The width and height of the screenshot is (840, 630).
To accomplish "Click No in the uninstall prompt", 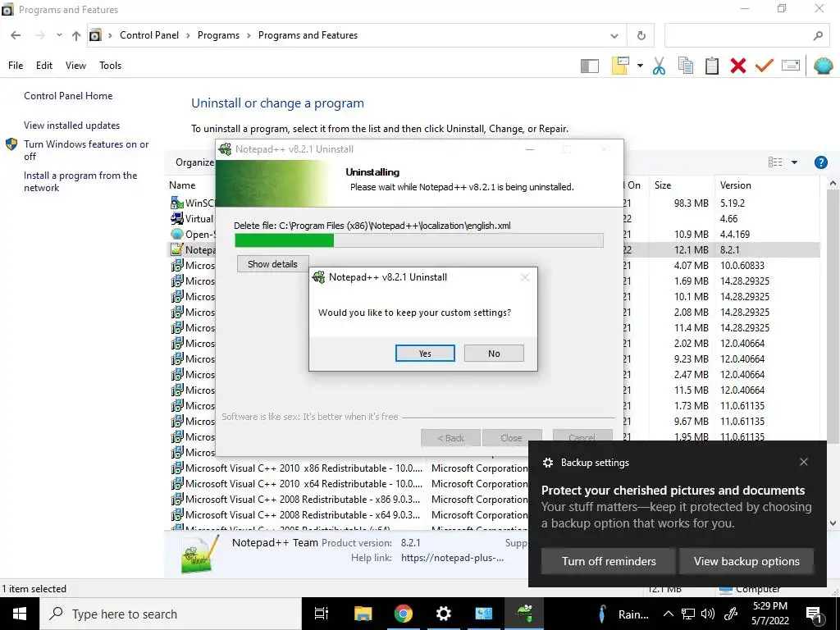I will pyautogui.click(x=494, y=353).
